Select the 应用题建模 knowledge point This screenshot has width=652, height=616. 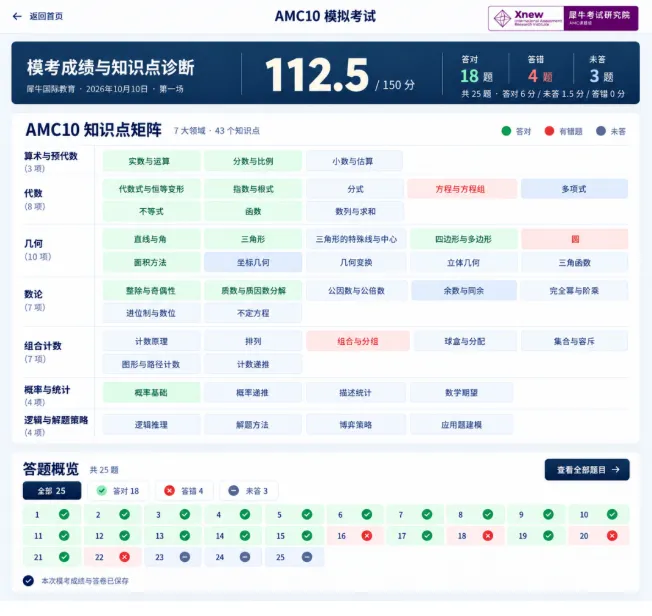tap(462, 425)
